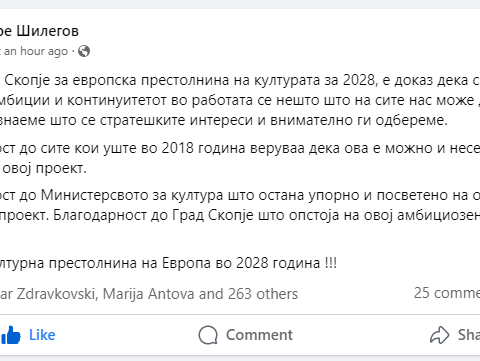This screenshot has height=361, width=480.
Task: Click the paragraph mentioning 2018 година
Action: (240, 158)
